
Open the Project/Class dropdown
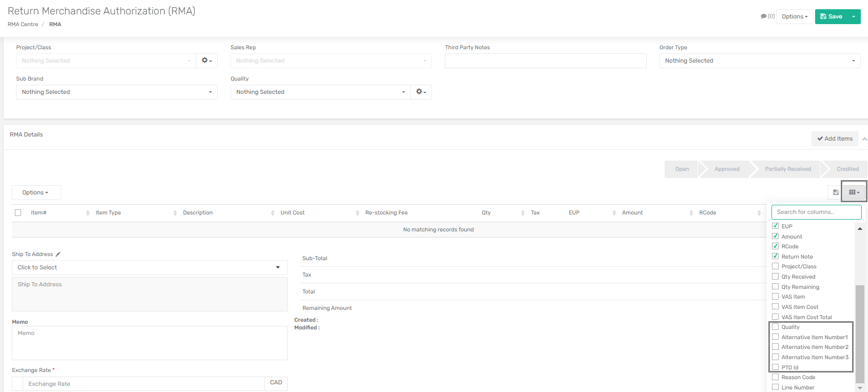[x=106, y=61]
